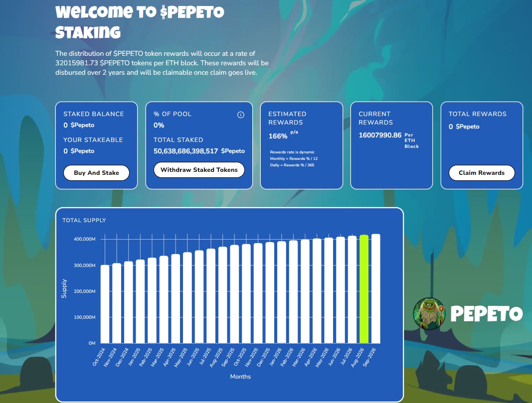Screen dimensions: 532x403
Task: Click the Buy And Stake button
Action: click(96, 173)
